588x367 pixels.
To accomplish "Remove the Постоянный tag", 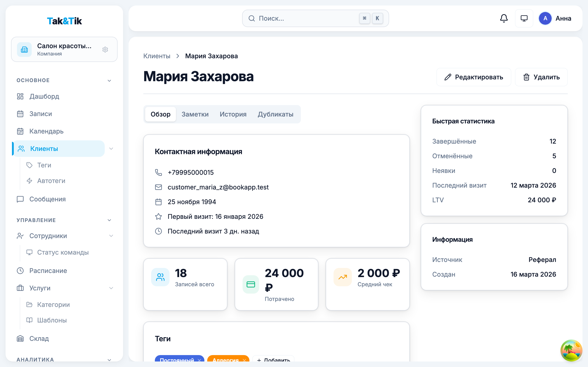I will 199,360.
